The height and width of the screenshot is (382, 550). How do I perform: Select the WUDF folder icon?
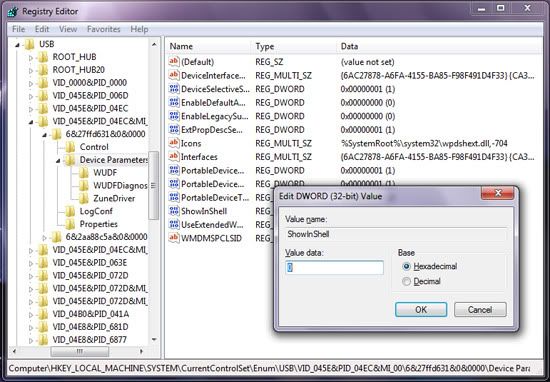(x=84, y=173)
